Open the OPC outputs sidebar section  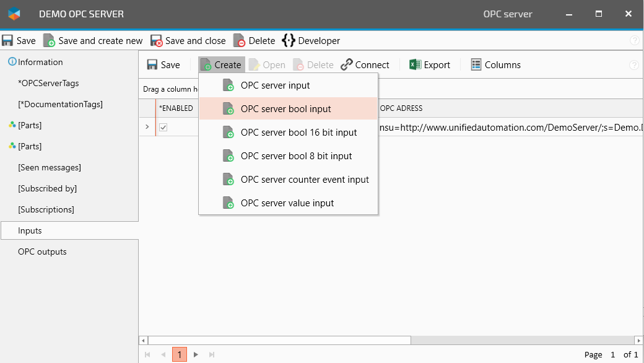pyautogui.click(x=42, y=252)
